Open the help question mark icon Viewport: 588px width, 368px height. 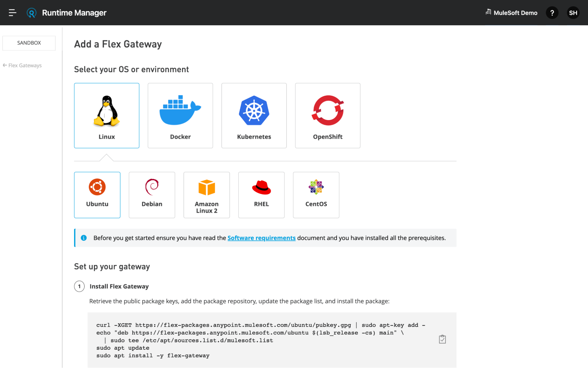552,13
